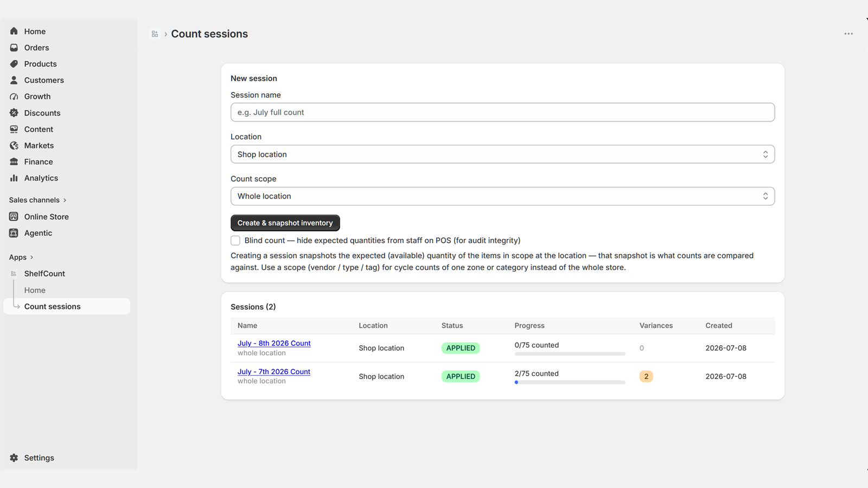868x488 pixels.
Task: Click APPLIED status badge for July - 8th session
Action: tap(461, 348)
